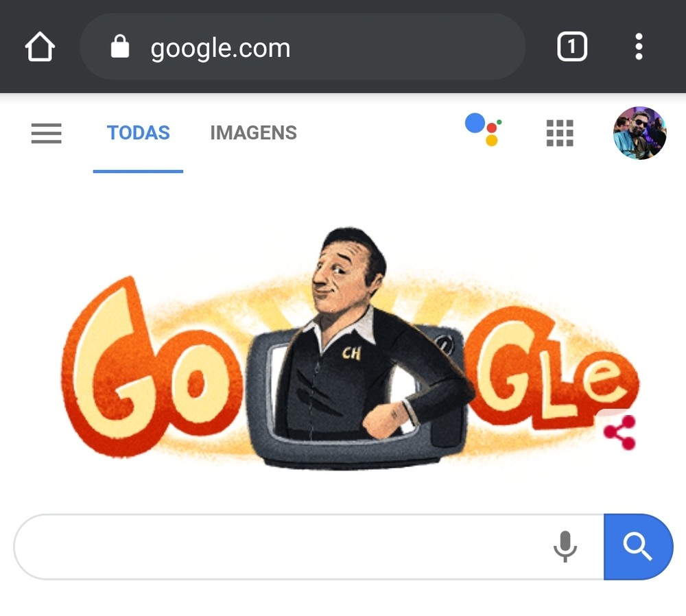Open the account profile avatar
The height and width of the screenshot is (616, 686).
[639, 133]
